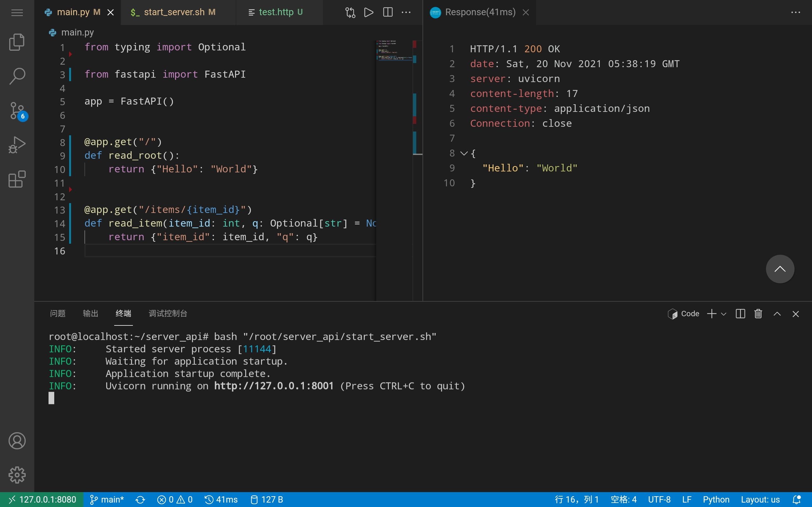
Task: Split the editor to the right
Action: coord(388,12)
